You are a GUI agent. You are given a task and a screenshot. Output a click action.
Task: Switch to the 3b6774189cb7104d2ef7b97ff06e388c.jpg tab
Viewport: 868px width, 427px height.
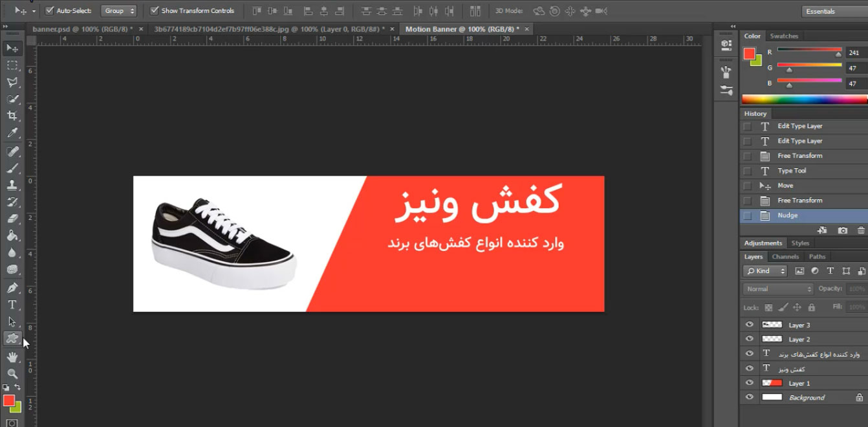(268, 29)
